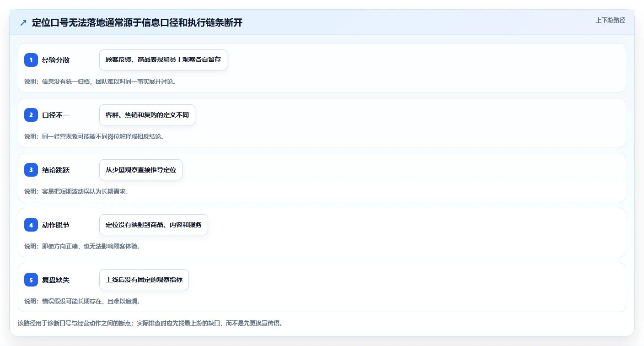Screen dimensions: 644x346
Task: Click the number 3 badge
Action: 31,170
